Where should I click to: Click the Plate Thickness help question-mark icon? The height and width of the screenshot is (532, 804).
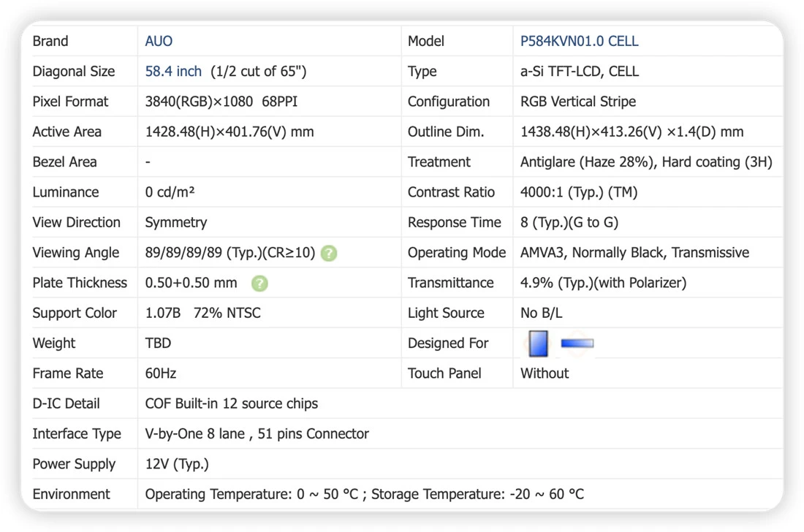(259, 284)
